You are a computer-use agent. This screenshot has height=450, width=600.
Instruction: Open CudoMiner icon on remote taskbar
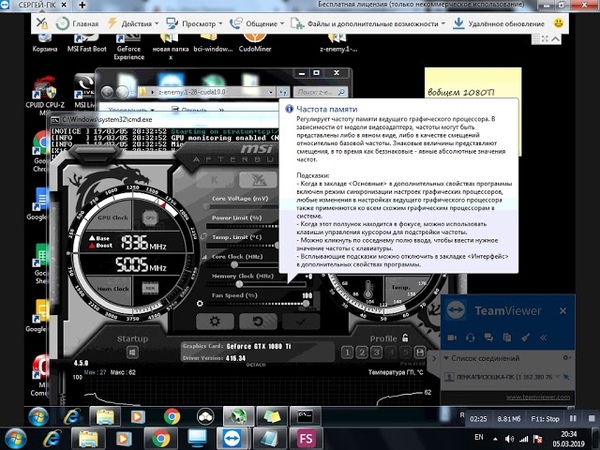pyautogui.click(x=205, y=416)
